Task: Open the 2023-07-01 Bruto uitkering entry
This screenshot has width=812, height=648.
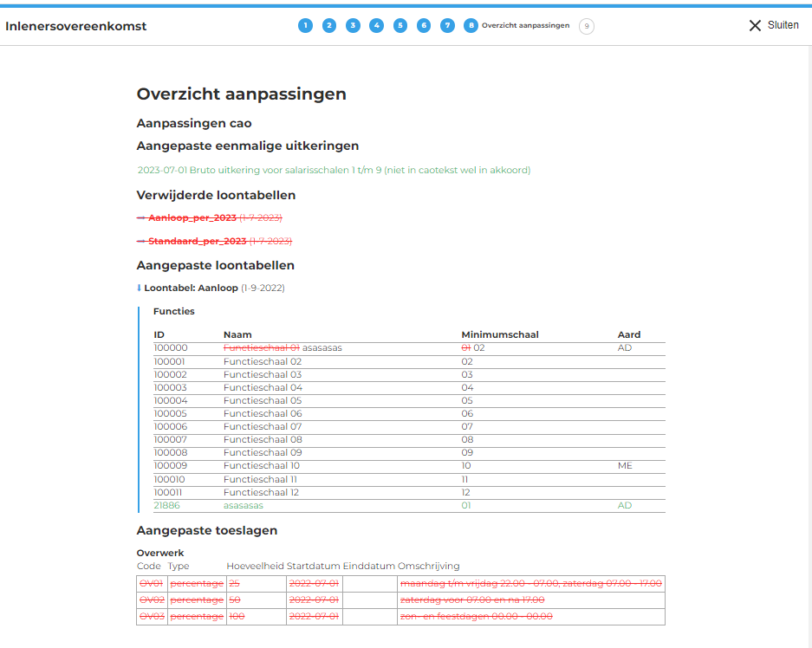Action: 334,171
